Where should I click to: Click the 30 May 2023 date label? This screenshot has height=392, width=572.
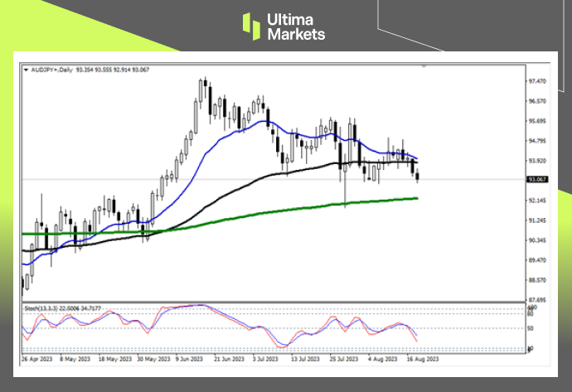point(153,359)
